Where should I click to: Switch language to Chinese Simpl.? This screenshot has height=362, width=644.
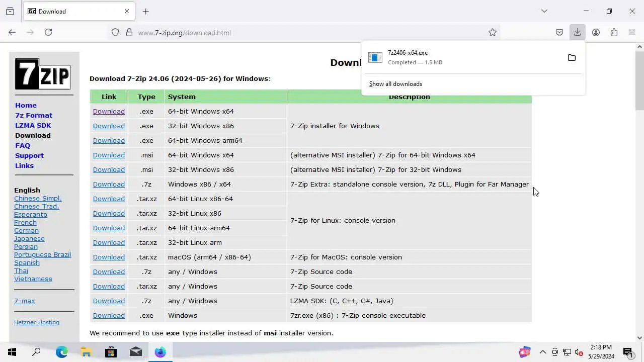(38, 198)
